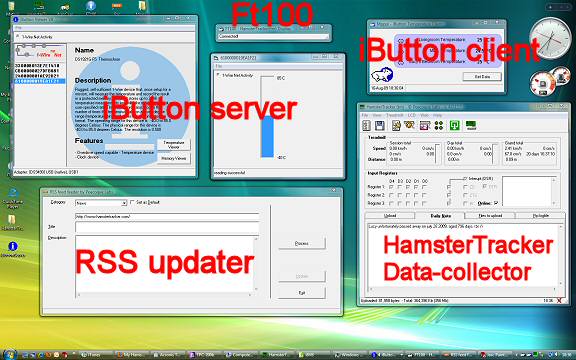The height and width of the screenshot is (360, 576).
Task: Toggle Register 2 D4 checkbox
Action: click(392, 195)
